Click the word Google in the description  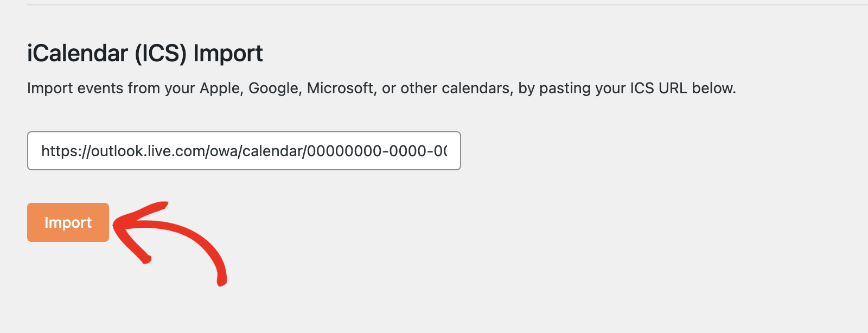pyautogui.click(x=273, y=88)
